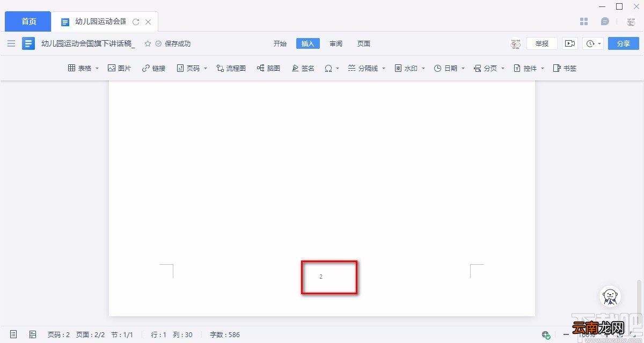Screen dimensions: 644x343
Task: Expand the Ω symbol dropdown arrow
Action: (x=338, y=69)
